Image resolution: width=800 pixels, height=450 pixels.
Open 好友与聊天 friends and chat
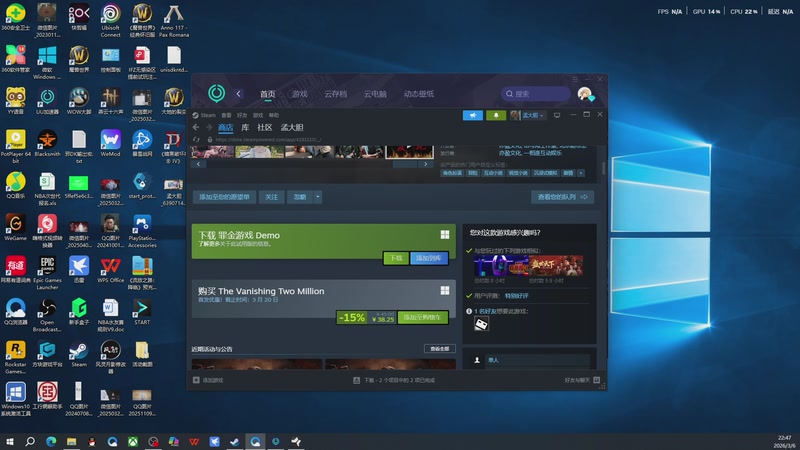pos(582,380)
